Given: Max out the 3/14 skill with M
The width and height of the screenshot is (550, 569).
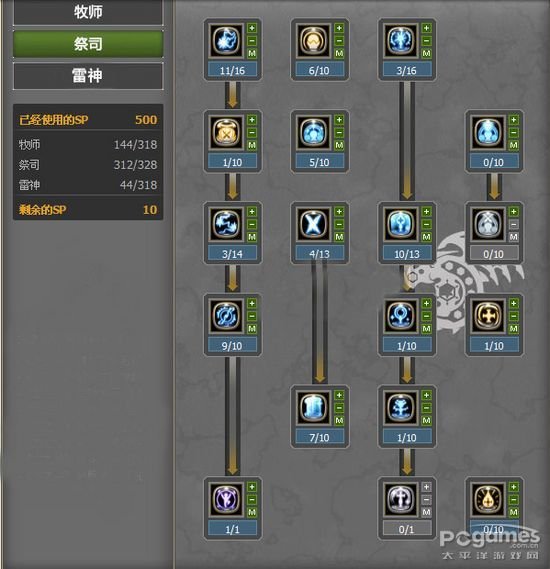Looking at the screenshot, I should pyautogui.click(x=252, y=237).
